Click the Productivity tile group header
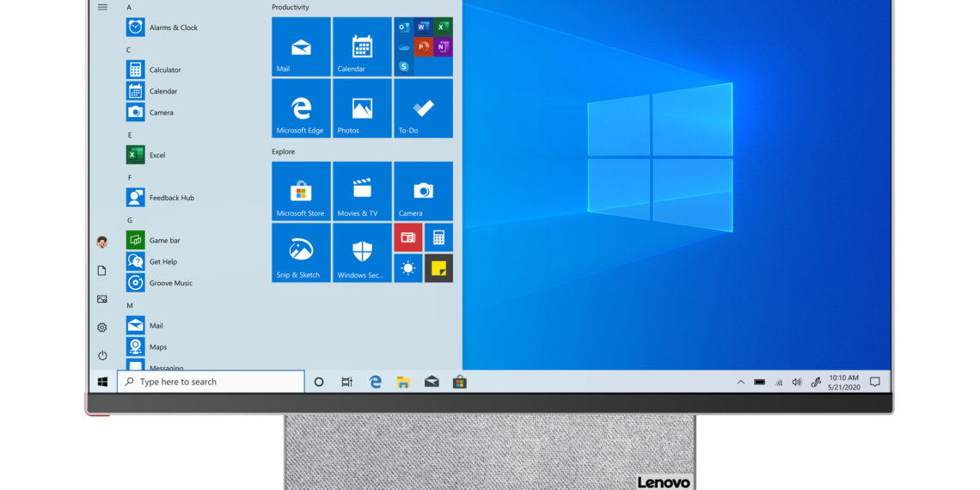The height and width of the screenshot is (490, 980). coord(290,7)
